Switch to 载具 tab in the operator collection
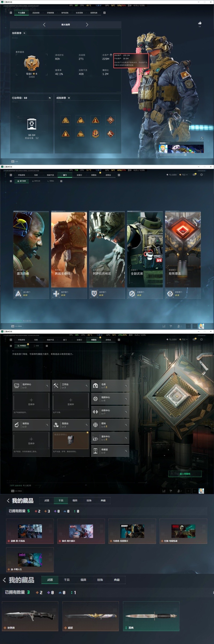The image size is (214, 644). [75, 500]
